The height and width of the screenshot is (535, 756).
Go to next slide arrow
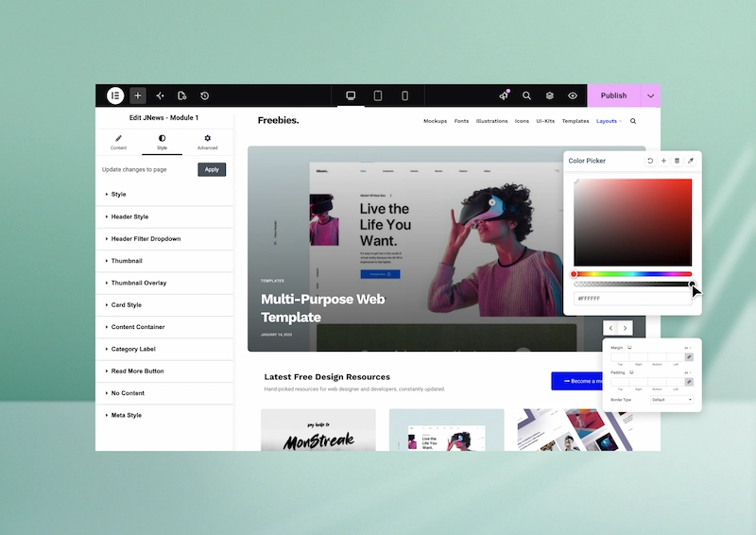625,328
